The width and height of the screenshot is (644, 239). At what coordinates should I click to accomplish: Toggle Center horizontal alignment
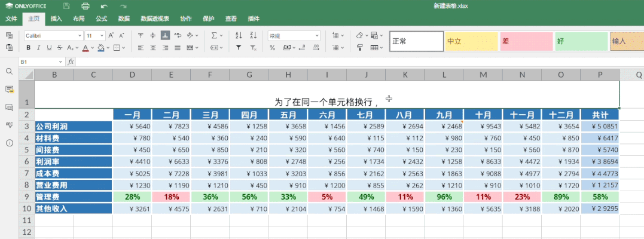click(x=153, y=48)
